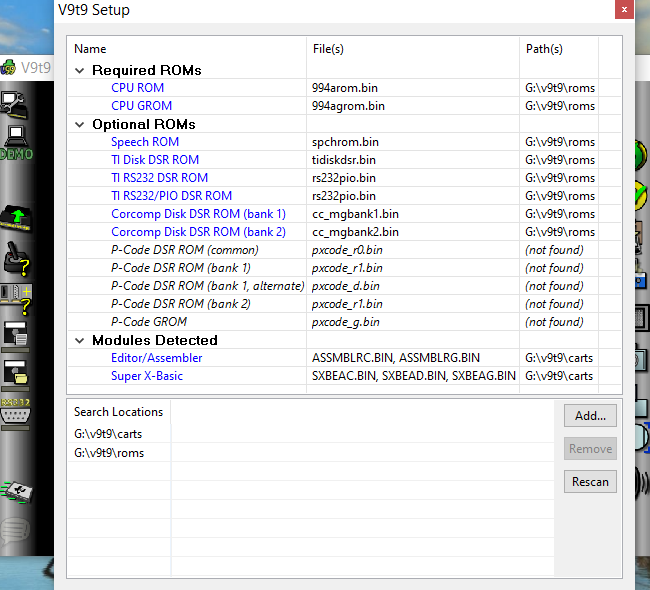Click SXBEAC.BIN, SXBEAD.BIN, SXBEAG.BIN file cell
Image resolution: width=650 pixels, height=590 pixels.
[x=413, y=376]
